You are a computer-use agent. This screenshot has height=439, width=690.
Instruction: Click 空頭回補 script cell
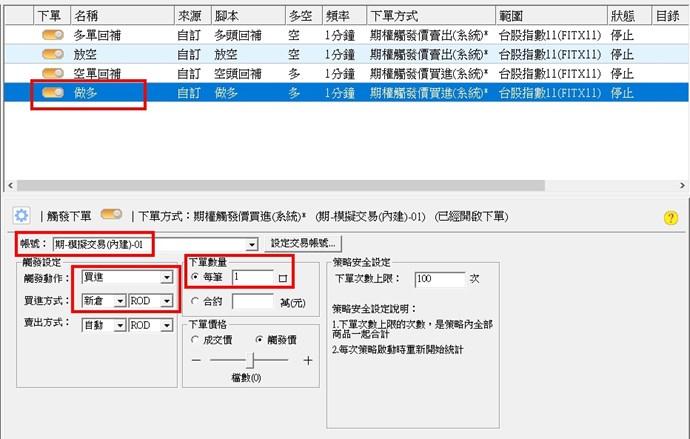[x=238, y=73]
